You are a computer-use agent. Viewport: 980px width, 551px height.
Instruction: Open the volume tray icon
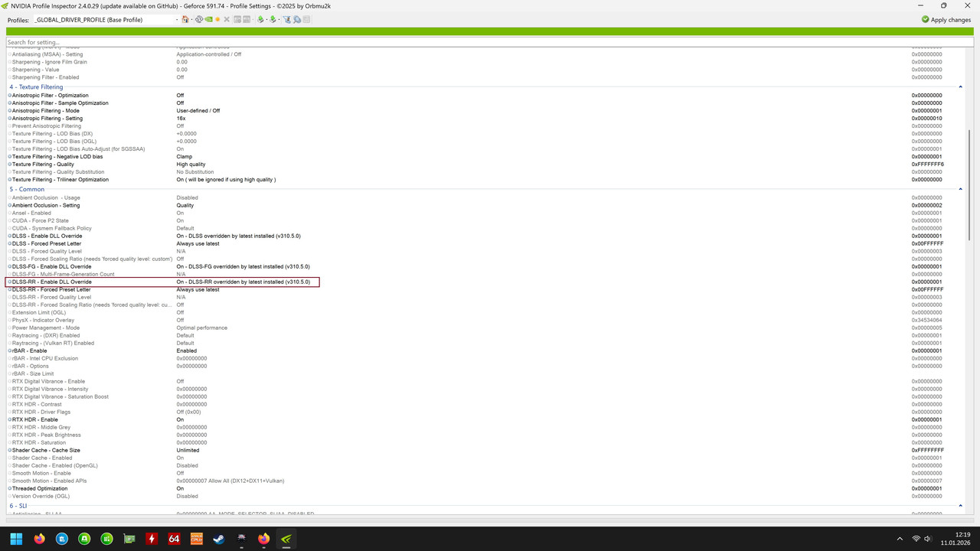point(927,539)
